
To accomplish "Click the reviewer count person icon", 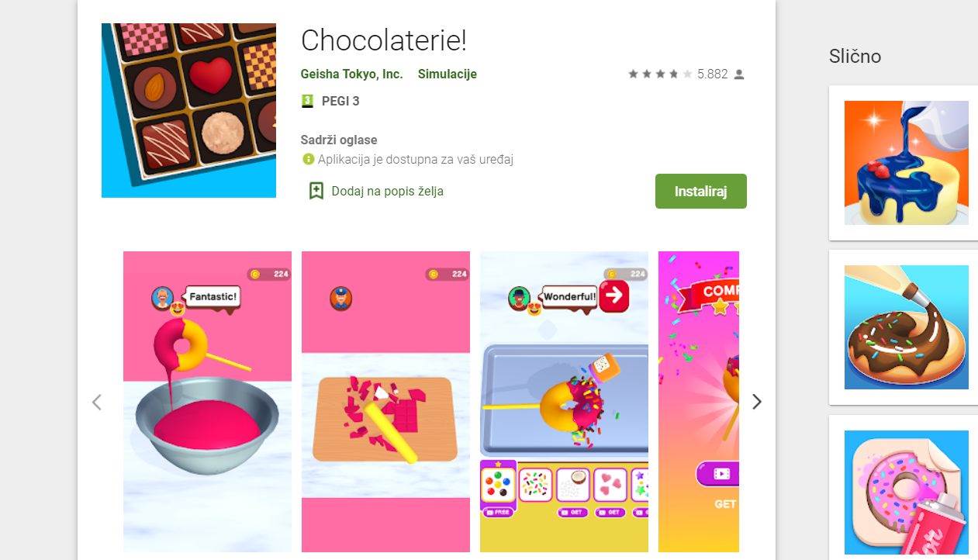I will coord(739,74).
